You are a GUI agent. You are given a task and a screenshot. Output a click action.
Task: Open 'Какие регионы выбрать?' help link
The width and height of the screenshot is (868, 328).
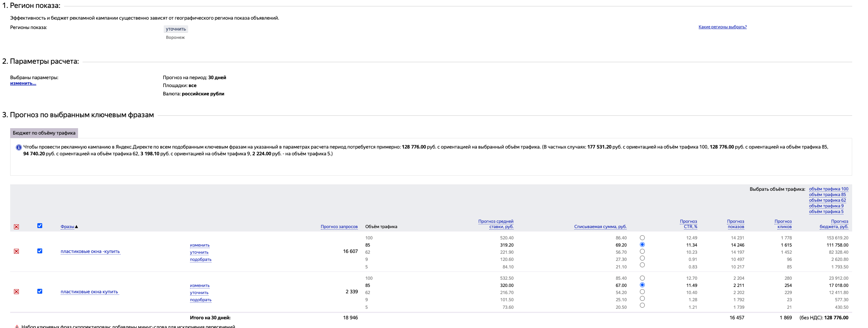click(x=722, y=27)
